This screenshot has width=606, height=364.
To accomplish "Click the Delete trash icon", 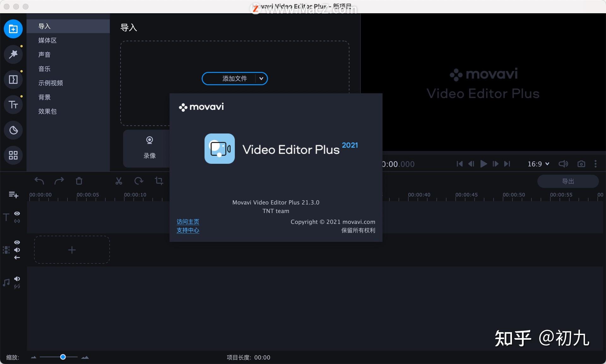I will pos(79,181).
